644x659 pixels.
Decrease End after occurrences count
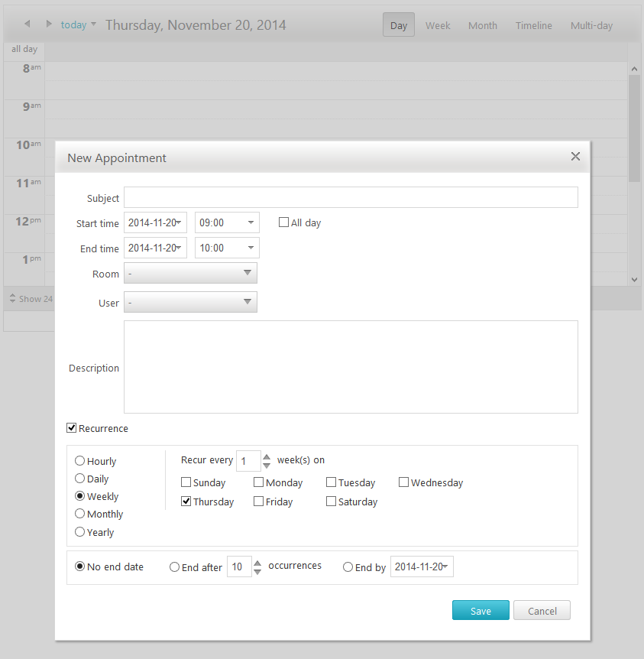pyautogui.click(x=257, y=572)
